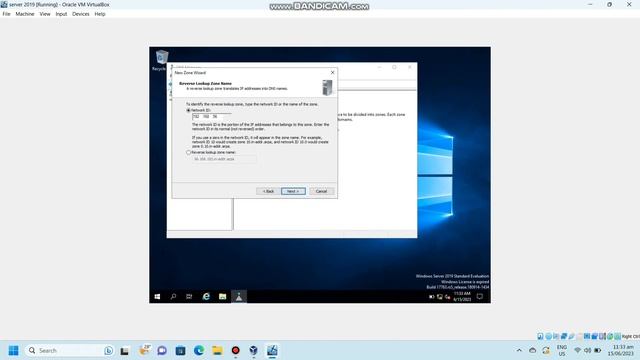Open File Explorer in the VM taskbar
Viewport: 640px width, 360px height.
[x=222, y=297]
